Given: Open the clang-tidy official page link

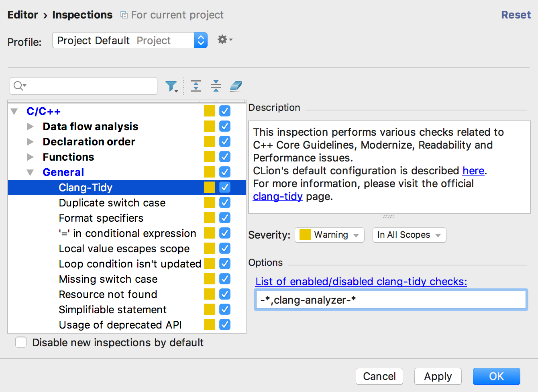Looking at the screenshot, I should [277, 196].
